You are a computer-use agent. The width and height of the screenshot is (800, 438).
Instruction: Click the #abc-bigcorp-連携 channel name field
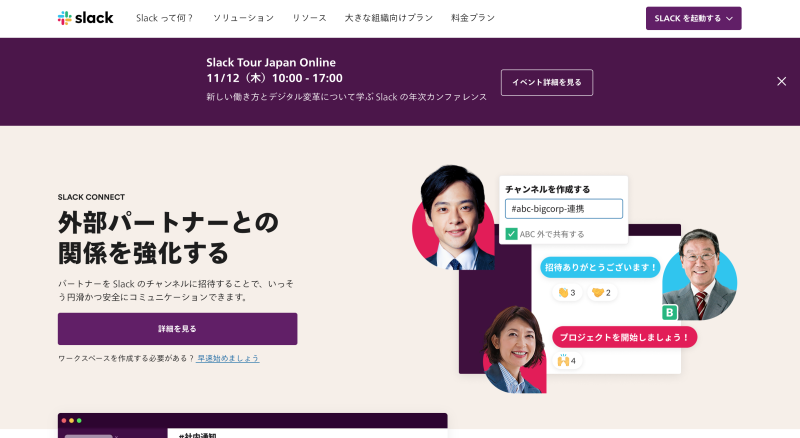click(564, 209)
